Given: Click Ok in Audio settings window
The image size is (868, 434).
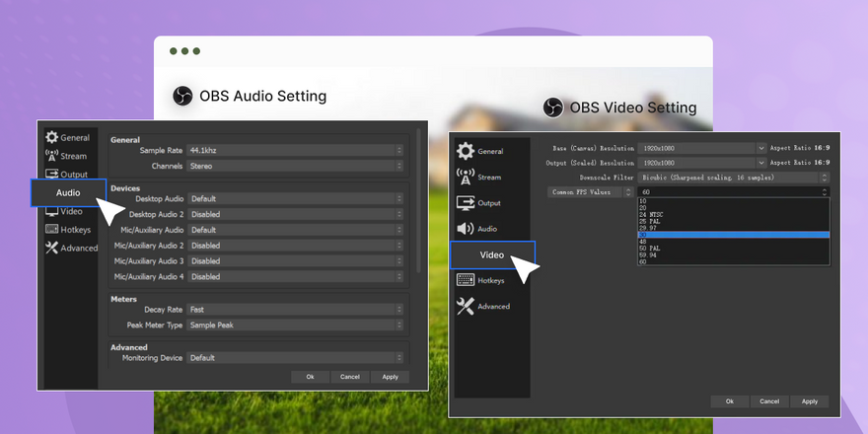Looking at the screenshot, I should pyautogui.click(x=310, y=377).
